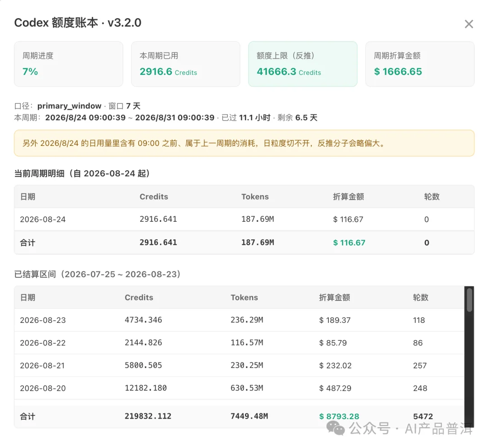Click the 12182.180 Credits cell

tap(145, 388)
